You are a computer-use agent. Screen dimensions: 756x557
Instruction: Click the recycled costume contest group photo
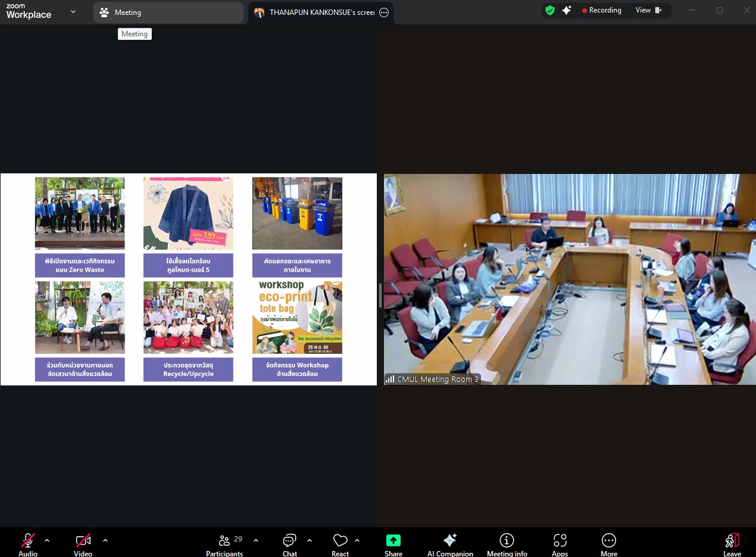(x=188, y=318)
